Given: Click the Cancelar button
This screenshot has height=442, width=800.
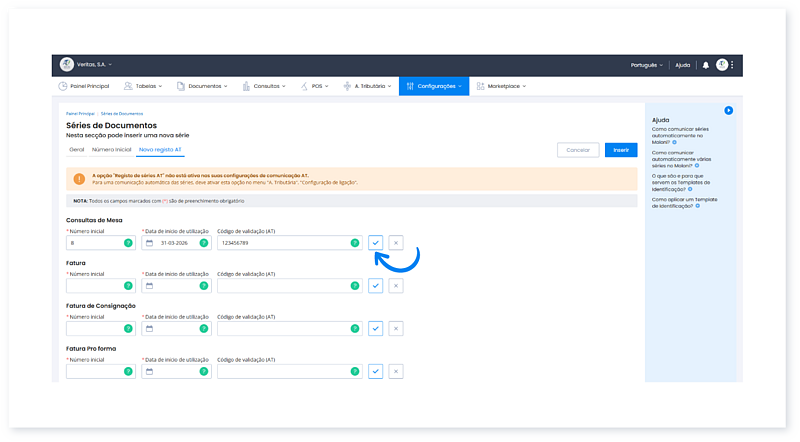Looking at the screenshot, I should 578,150.
